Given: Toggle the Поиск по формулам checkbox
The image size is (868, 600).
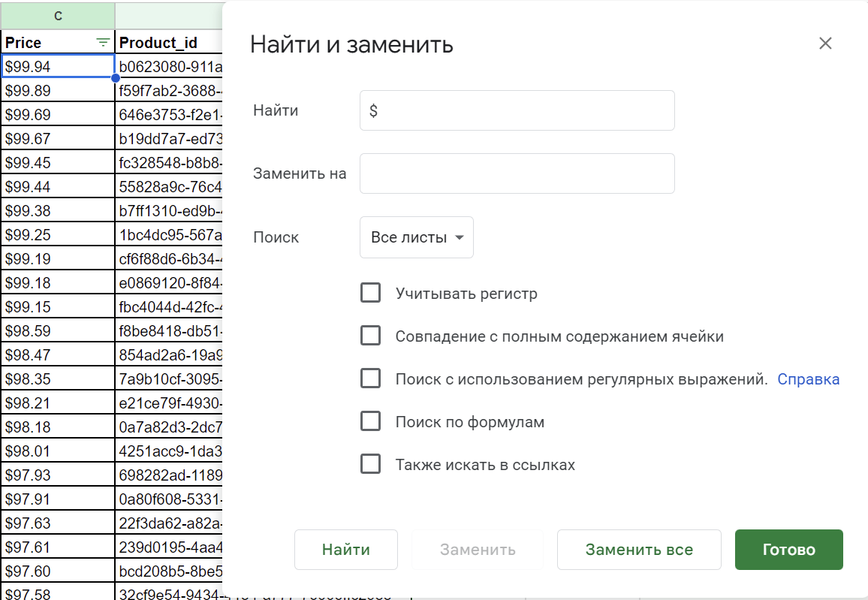Looking at the screenshot, I should point(370,421).
